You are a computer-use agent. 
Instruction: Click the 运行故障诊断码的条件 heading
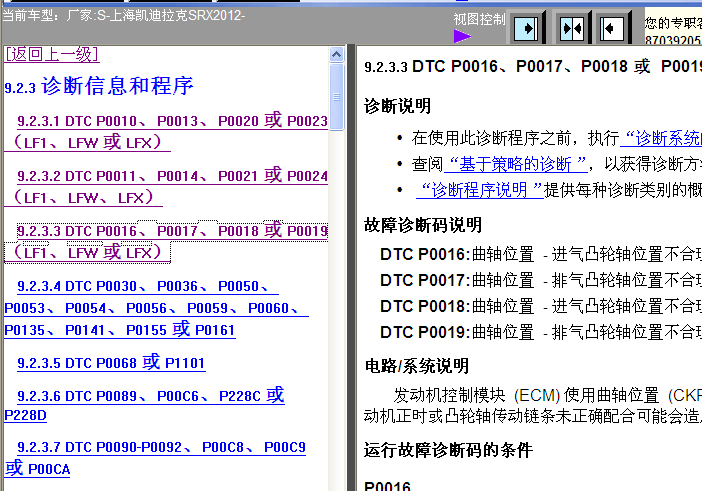tap(448, 450)
